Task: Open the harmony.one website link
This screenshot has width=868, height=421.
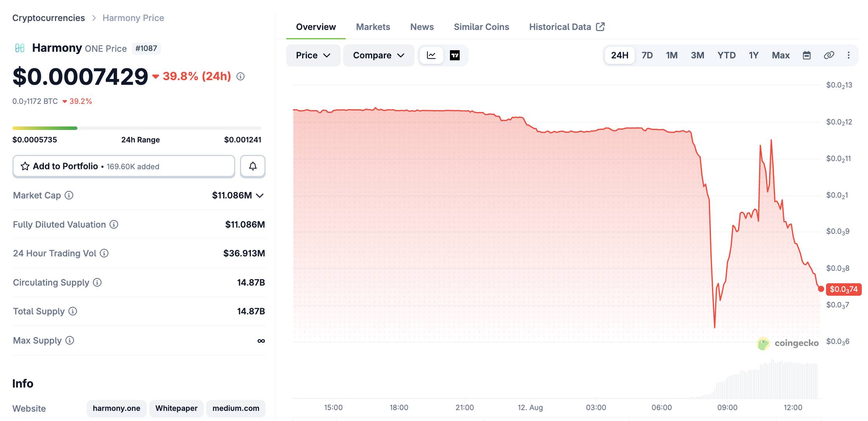Action: pos(117,408)
